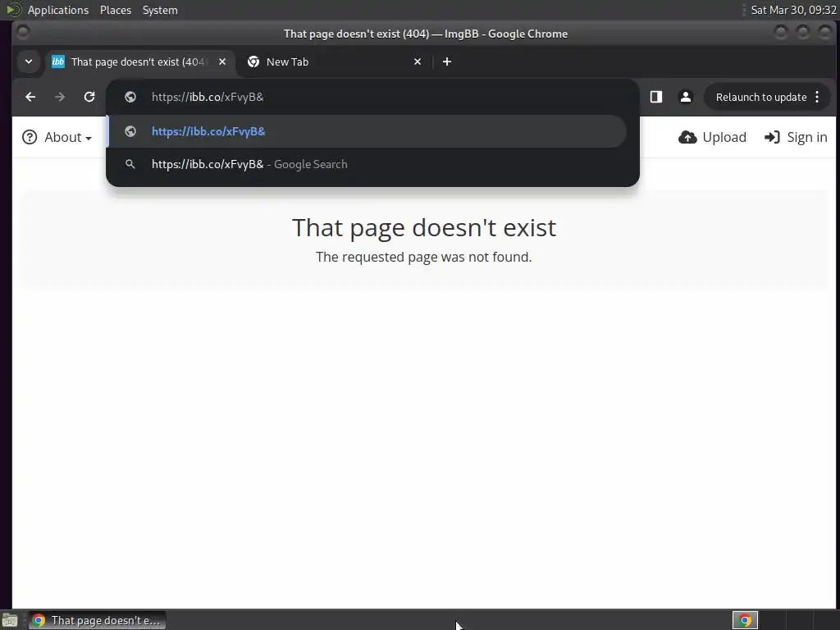Choose the Google Search suggestion for the URL

click(367, 164)
